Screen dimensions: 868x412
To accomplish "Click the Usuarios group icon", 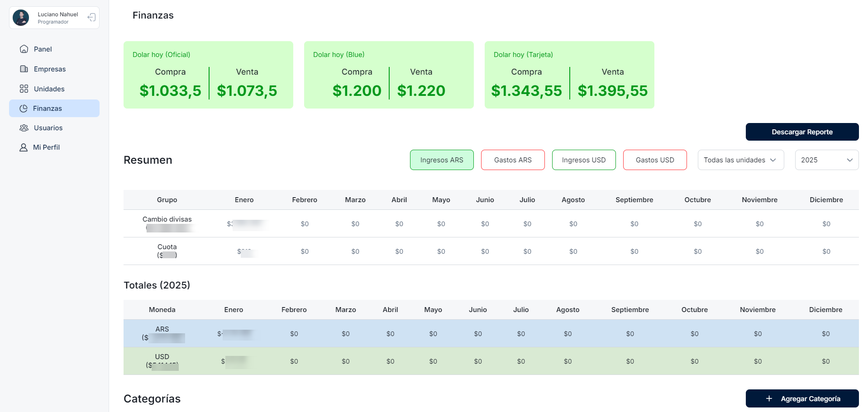I will [24, 128].
